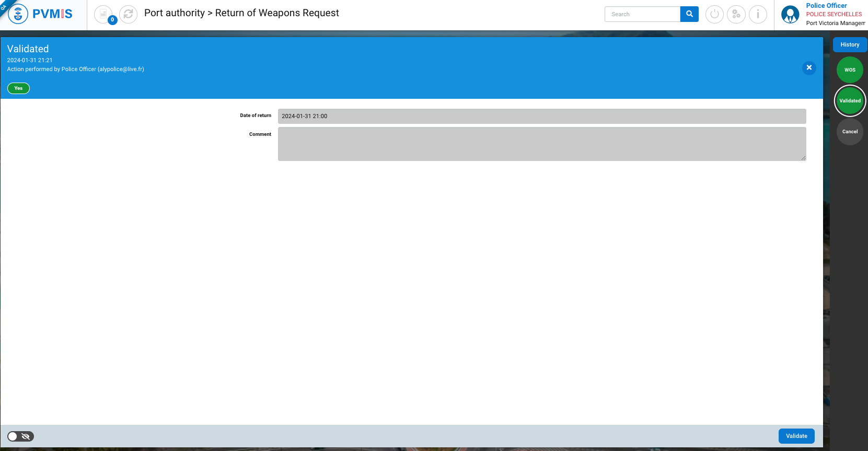The width and height of the screenshot is (868, 451).
Task: Click the PVMIS anchor logo
Action: 18,14
